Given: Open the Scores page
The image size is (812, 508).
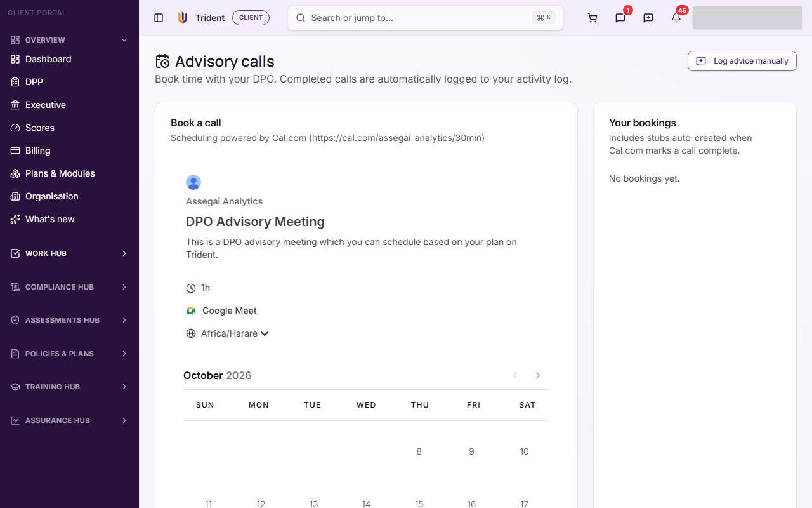Looking at the screenshot, I should tap(69, 128).
